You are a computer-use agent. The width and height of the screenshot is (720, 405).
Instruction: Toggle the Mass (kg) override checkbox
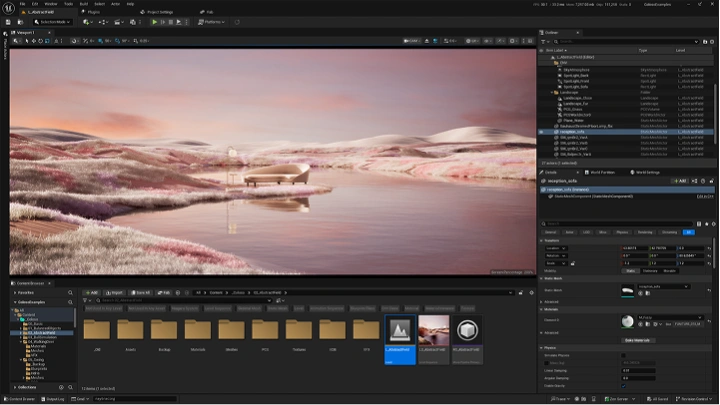(x=546, y=363)
